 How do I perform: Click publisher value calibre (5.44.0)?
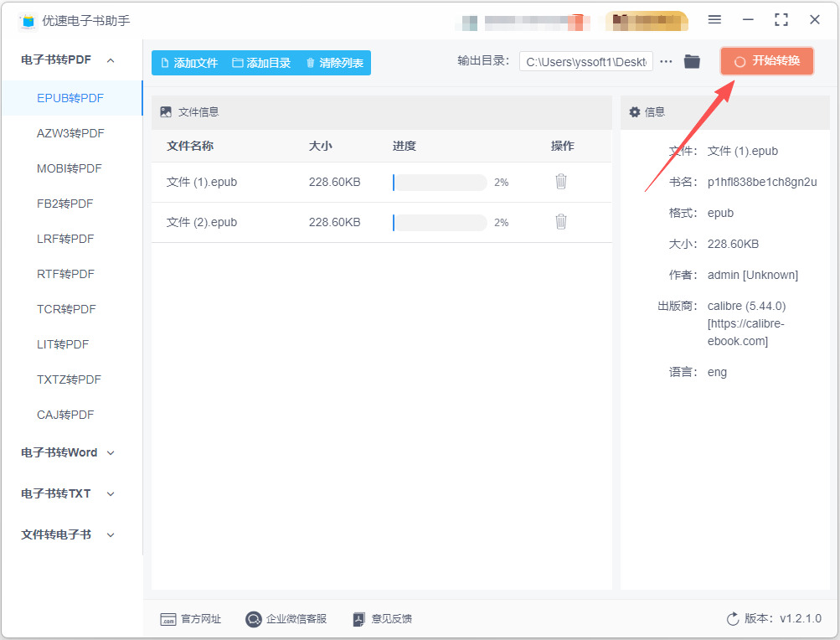coord(746,306)
